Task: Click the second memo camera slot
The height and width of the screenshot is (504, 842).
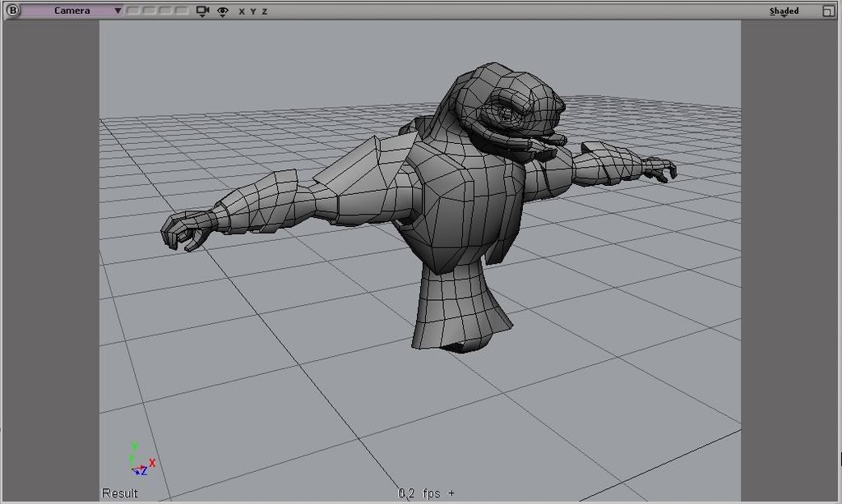Action: 150,10
